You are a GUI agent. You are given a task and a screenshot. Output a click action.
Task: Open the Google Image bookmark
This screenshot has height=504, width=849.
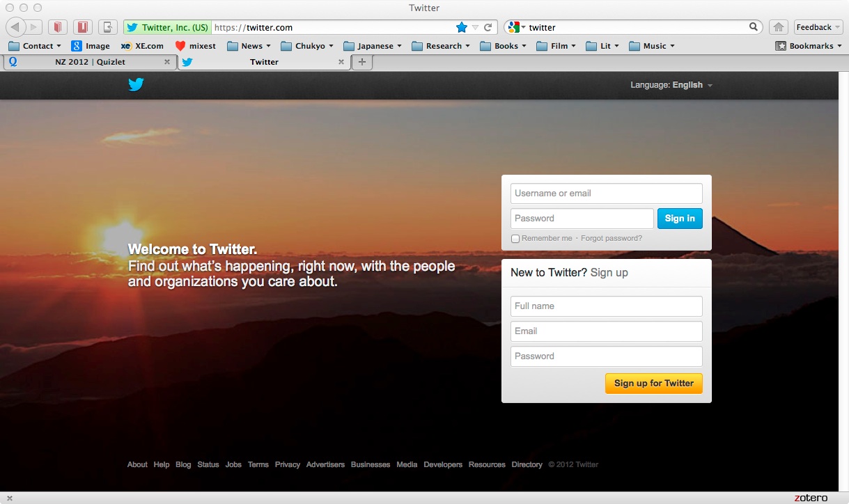click(x=91, y=46)
